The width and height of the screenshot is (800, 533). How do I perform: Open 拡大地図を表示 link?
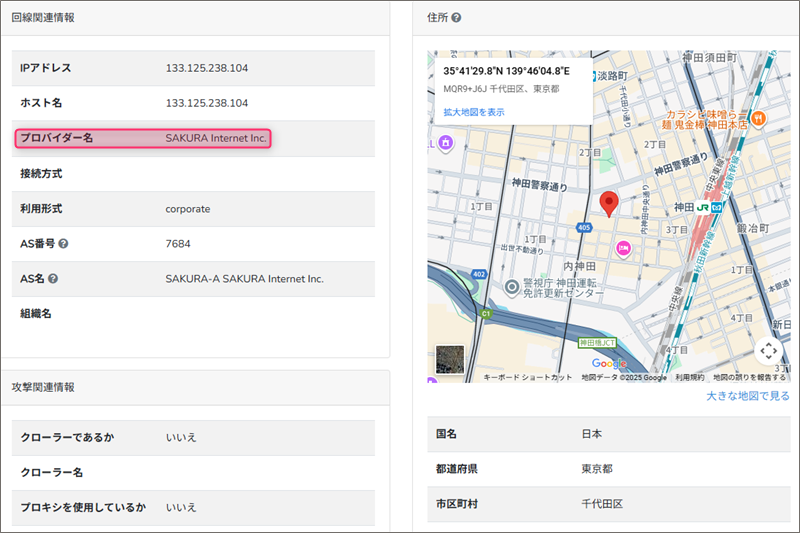pyautogui.click(x=474, y=112)
